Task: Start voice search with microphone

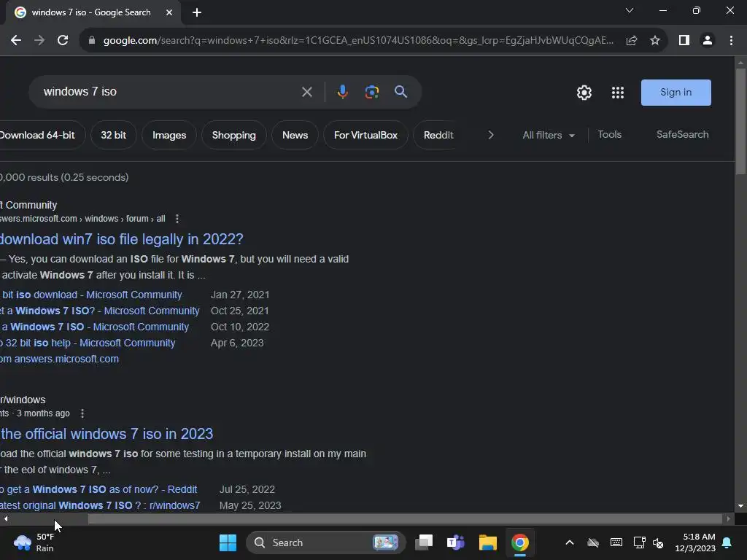Action: [x=343, y=92]
